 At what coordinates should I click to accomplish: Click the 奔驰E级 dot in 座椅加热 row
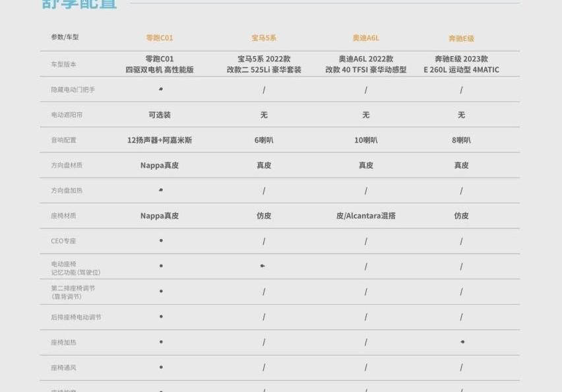point(462,342)
